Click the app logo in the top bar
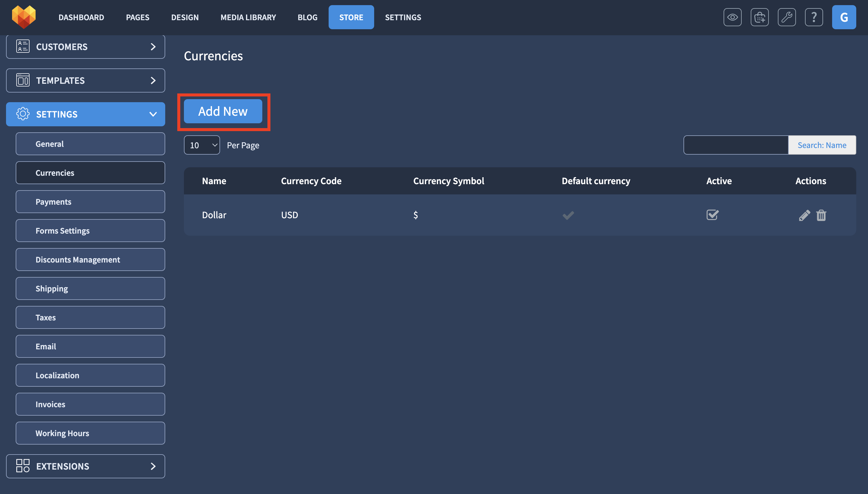The width and height of the screenshot is (868, 494). click(x=24, y=17)
